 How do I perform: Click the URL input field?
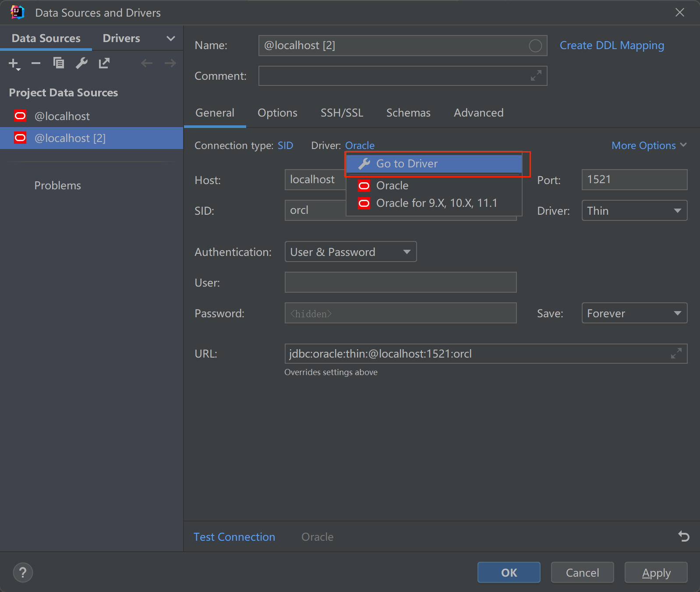pyautogui.click(x=486, y=354)
